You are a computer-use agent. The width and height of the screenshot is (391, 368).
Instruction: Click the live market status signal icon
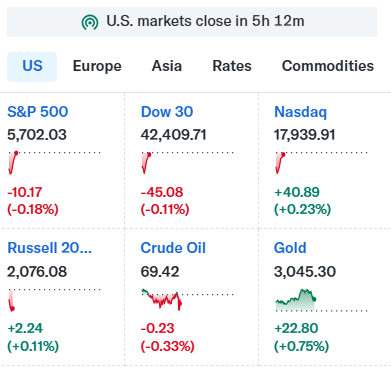90,22
